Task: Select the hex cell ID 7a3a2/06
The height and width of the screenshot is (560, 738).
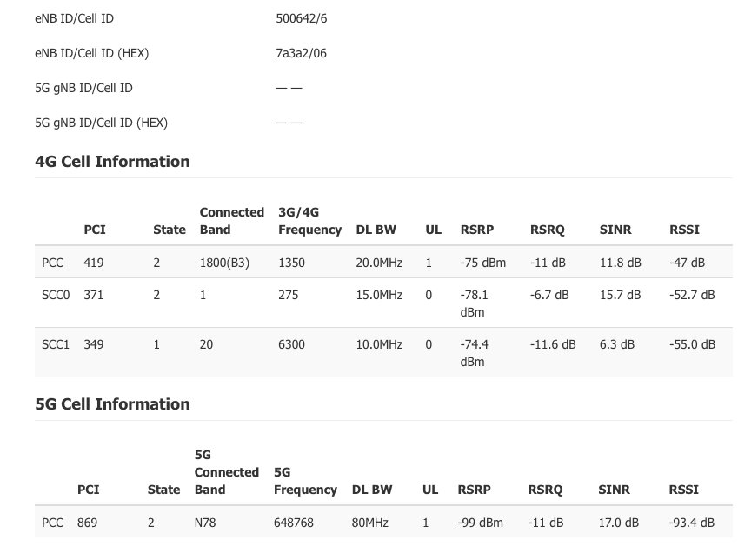Action: tap(301, 53)
